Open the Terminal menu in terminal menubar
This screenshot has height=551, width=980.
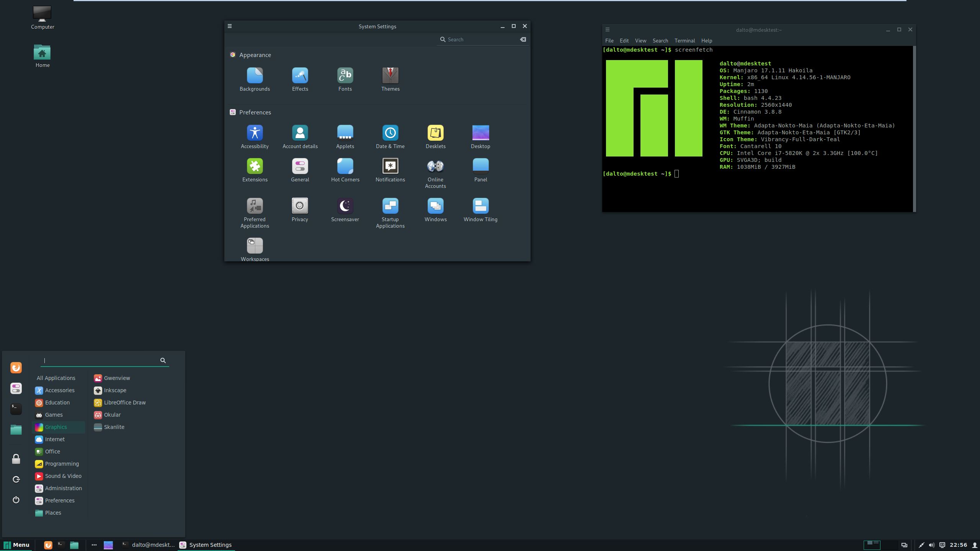click(x=684, y=41)
